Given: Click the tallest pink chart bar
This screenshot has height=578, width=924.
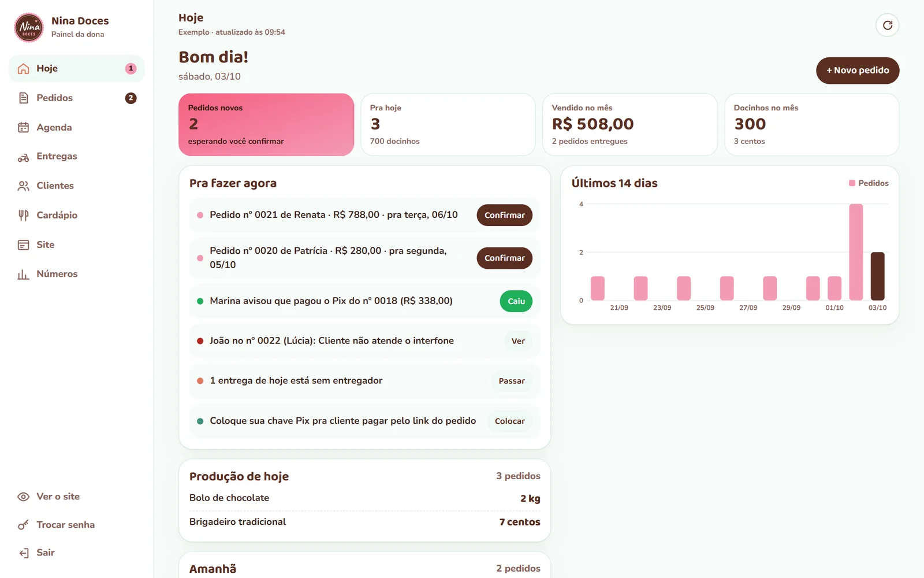Looking at the screenshot, I should click(856, 252).
